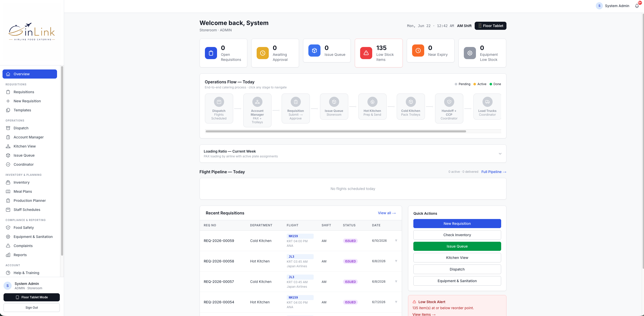Click Equipment & Sanitation quick action button
The image size is (644, 316).
pos(457,281)
